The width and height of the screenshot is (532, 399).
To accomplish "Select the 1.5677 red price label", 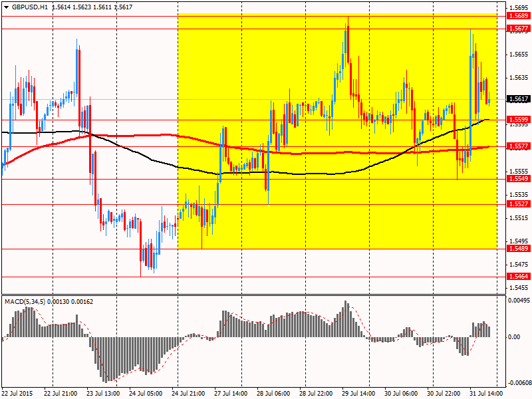I will click(518, 29).
